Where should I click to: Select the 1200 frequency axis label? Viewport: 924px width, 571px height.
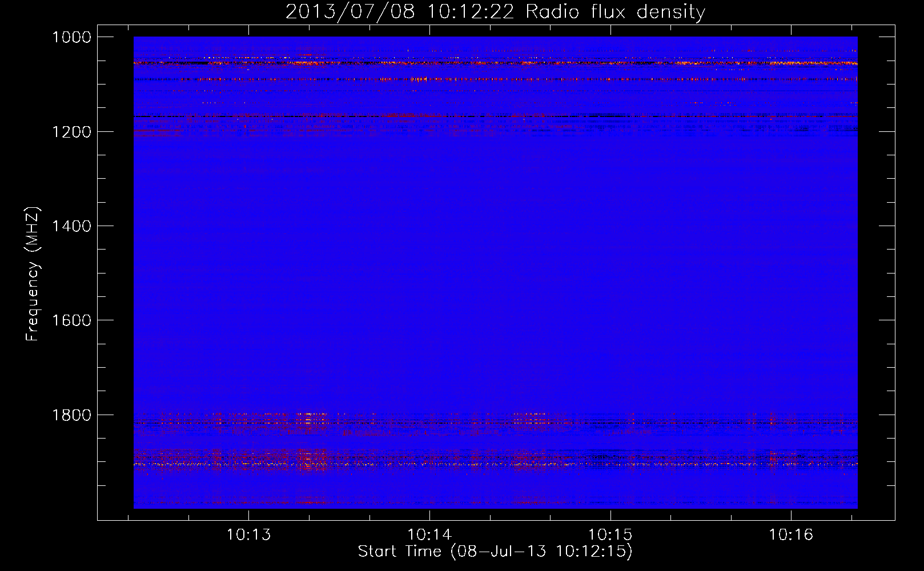(x=71, y=132)
